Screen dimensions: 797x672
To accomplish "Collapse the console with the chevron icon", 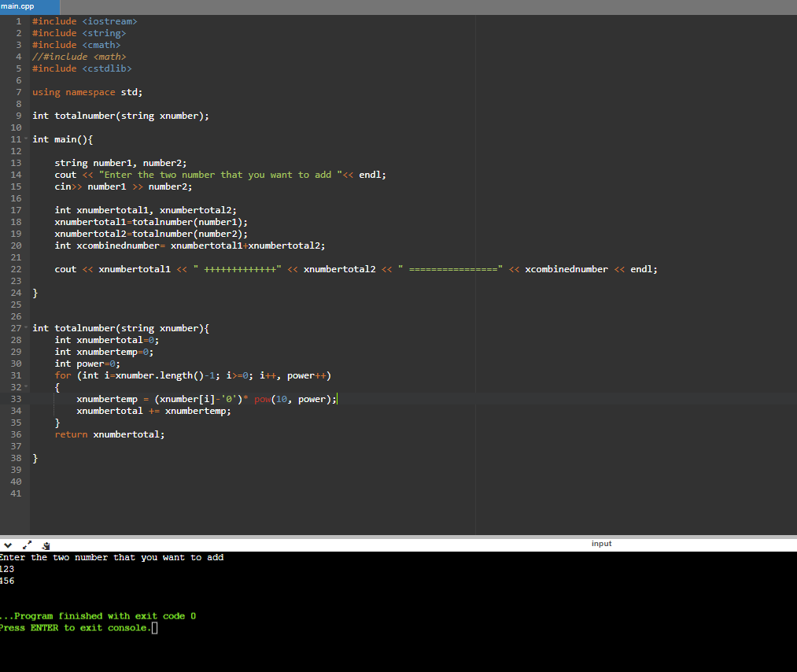I will pos(8,545).
